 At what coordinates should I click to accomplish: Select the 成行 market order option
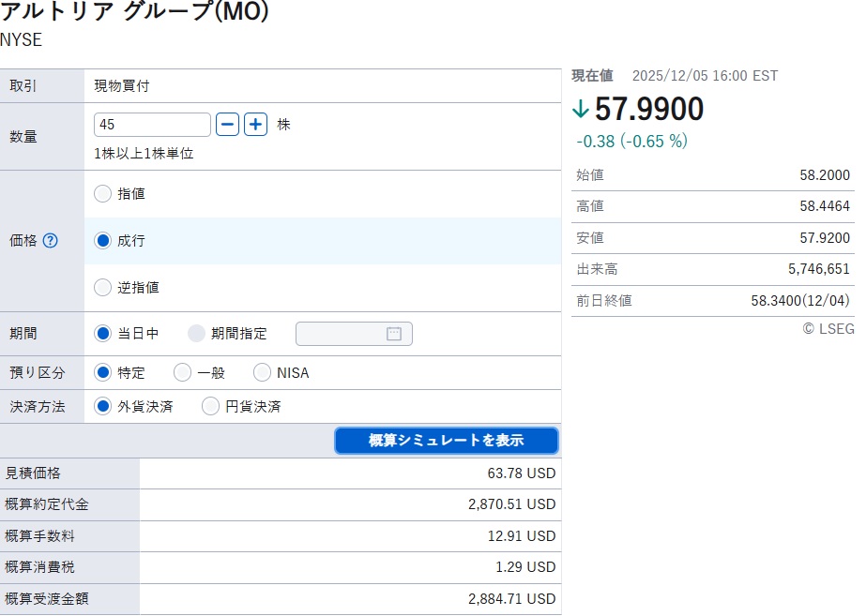(103, 241)
